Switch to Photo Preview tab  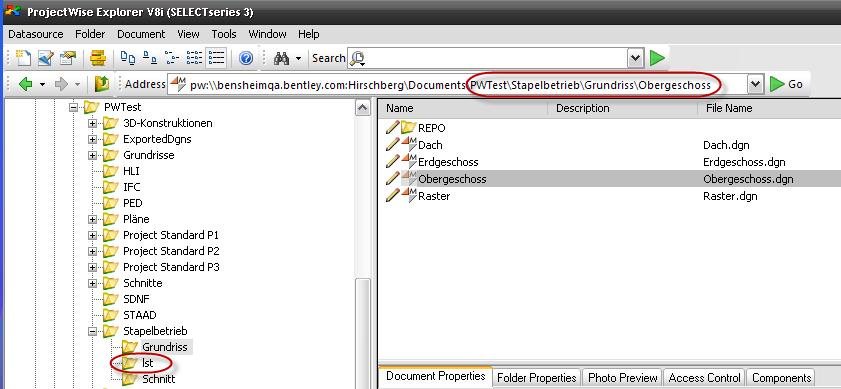[x=623, y=378]
